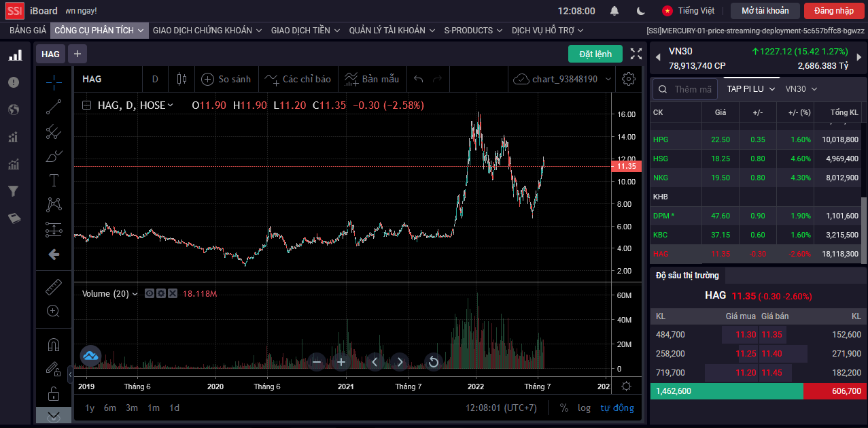This screenshot has height=428, width=868.
Task: Open chart settings gear icon
Action: pos(629,79)
